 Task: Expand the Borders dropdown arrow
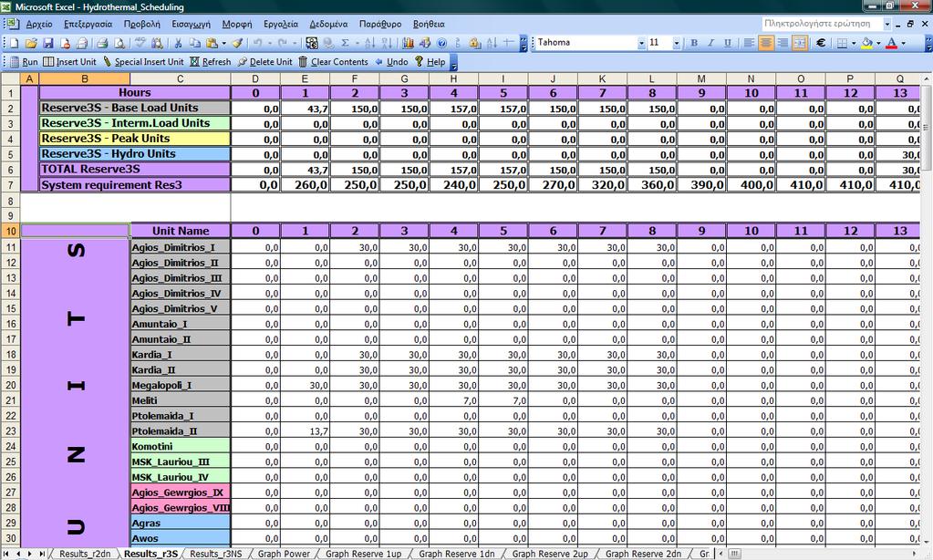(x=854, y=43)
